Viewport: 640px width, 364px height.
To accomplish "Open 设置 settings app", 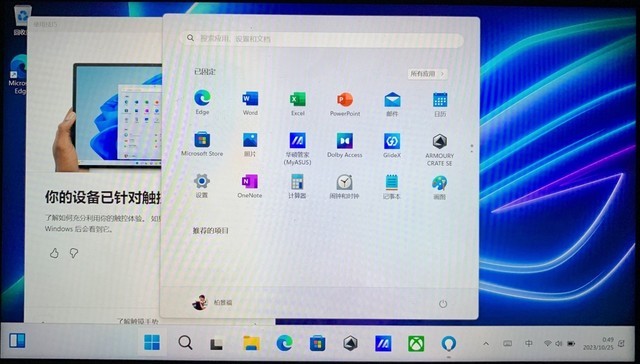I will pos(202,186).
